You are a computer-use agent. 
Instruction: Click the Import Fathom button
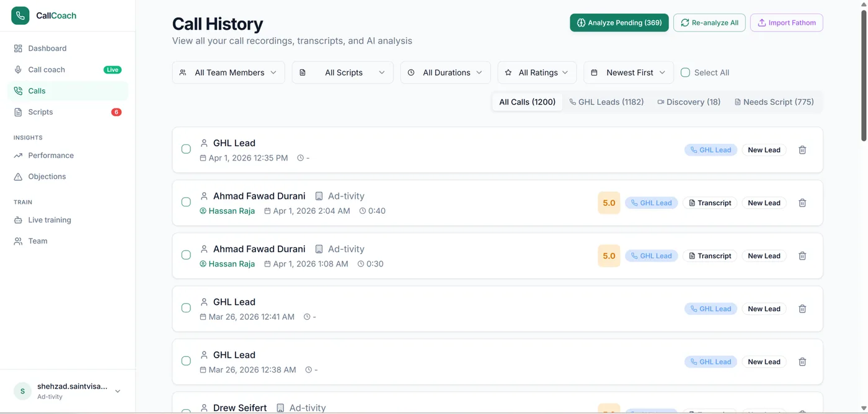coord(787,23)
